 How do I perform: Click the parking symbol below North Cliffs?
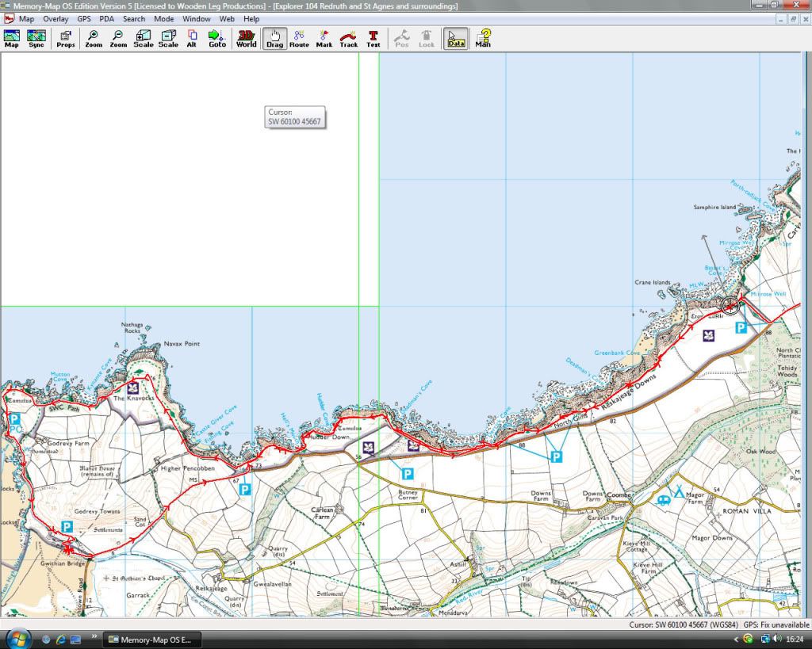tap(556, 456)
